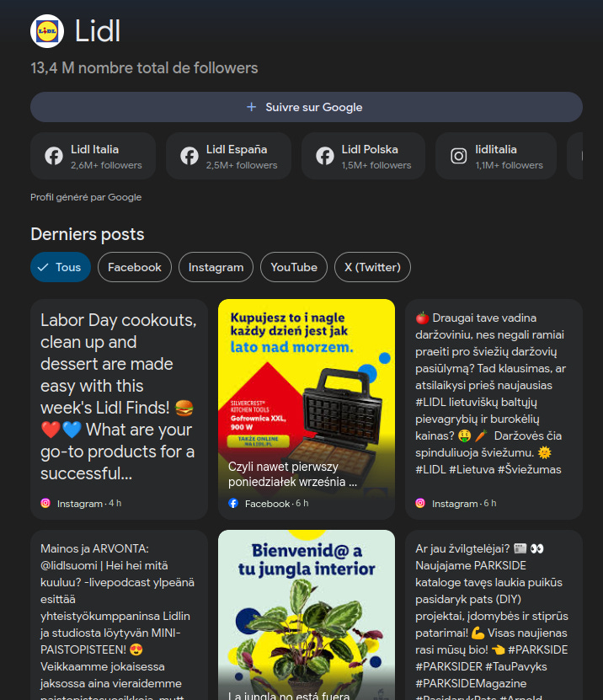Open the PARKSIDE catalogue post
The image size is (603, 700).
494,615
